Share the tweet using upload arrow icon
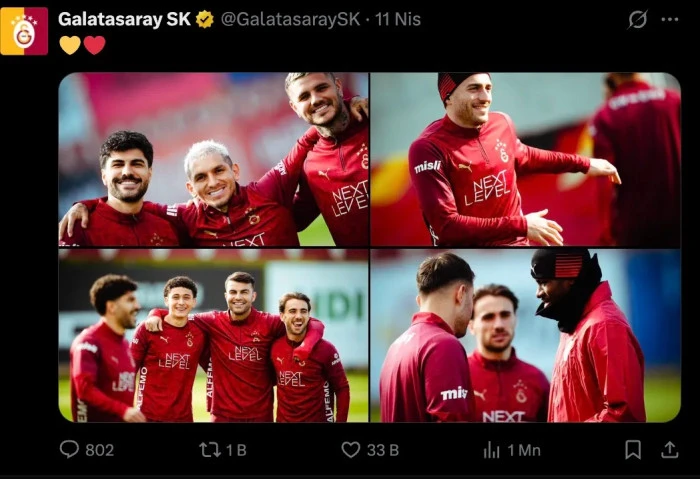 (x=669, y=450)
